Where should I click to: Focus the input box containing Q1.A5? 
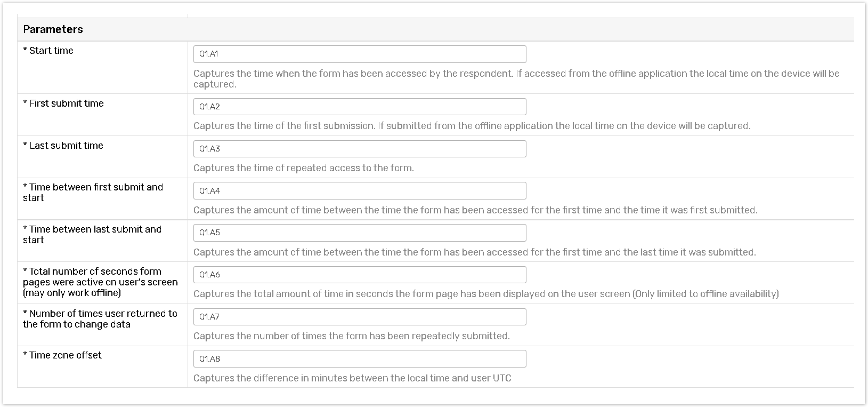coord(360,233)
